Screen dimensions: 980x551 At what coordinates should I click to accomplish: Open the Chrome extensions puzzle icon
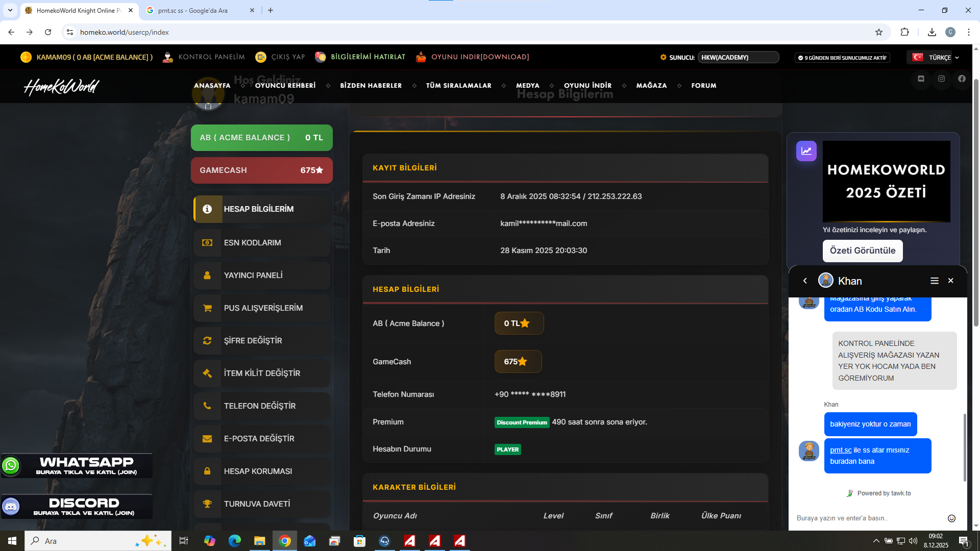tap(904, 32)
